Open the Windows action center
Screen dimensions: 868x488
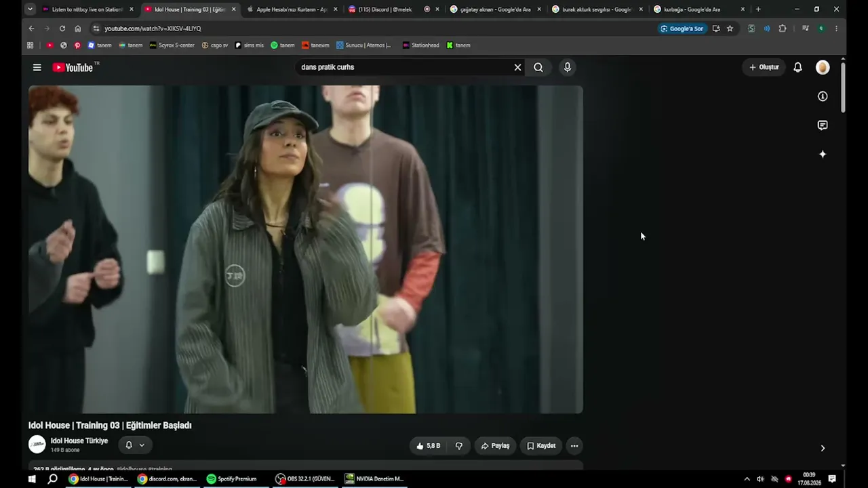[832, 479]
